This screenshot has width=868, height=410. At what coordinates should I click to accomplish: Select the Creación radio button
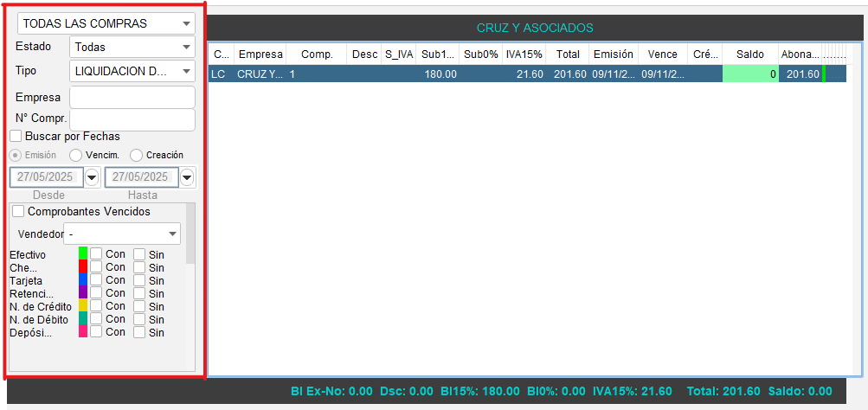tap(137, 155)
